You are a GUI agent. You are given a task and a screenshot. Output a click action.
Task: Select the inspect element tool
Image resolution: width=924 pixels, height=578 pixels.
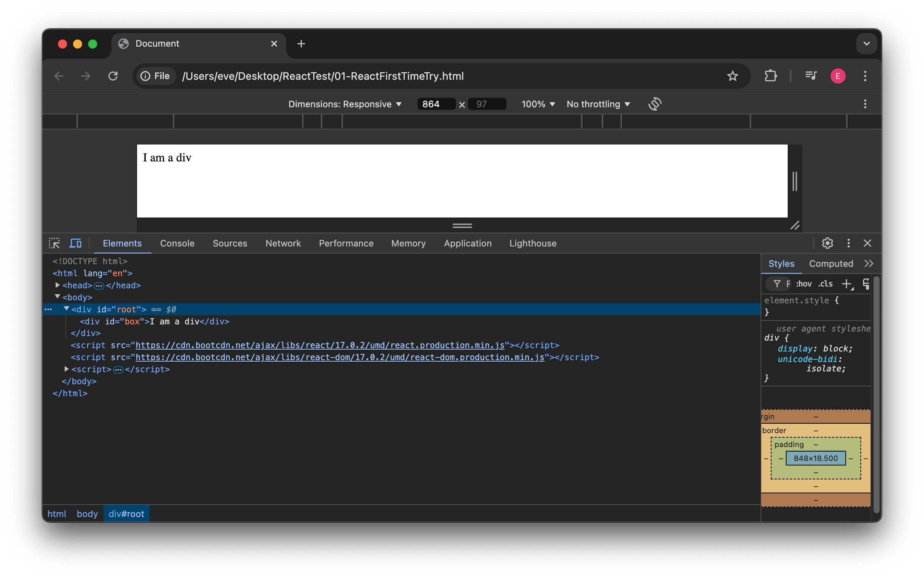[x=55, y=243]
